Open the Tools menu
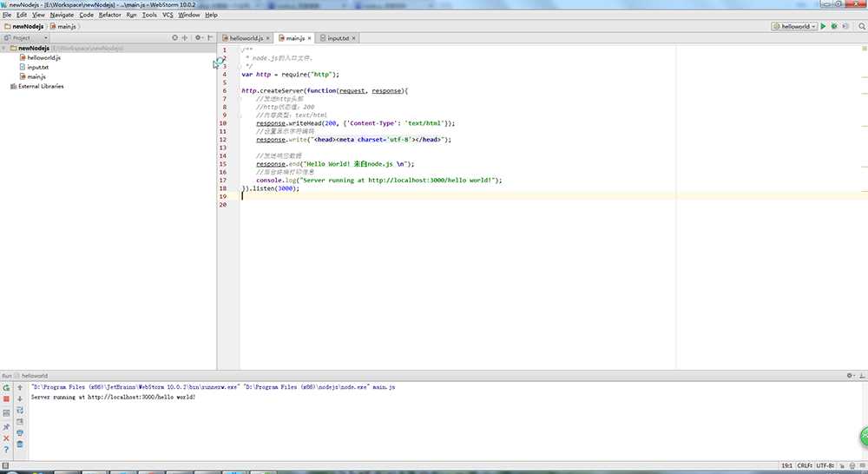 click(x=149, y=15)
